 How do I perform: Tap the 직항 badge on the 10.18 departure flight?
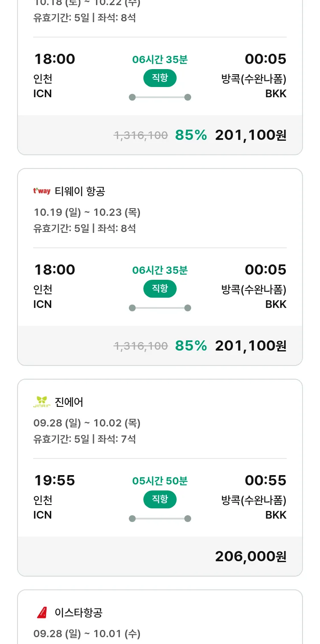point(160,78)
